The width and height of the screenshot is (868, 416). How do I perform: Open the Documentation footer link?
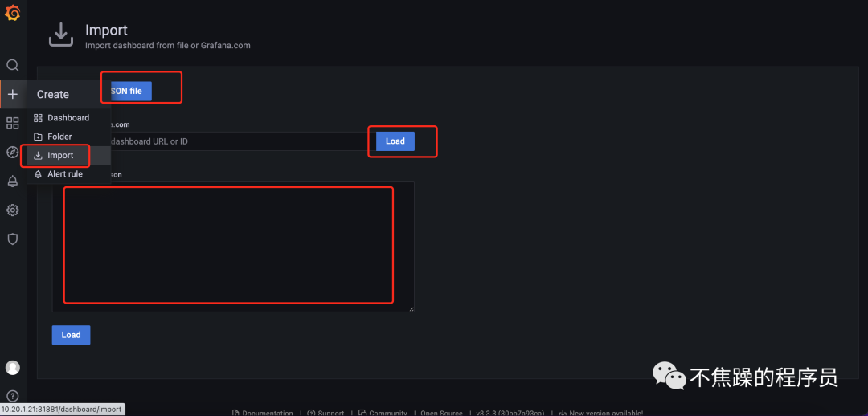[x=262, y=414]
